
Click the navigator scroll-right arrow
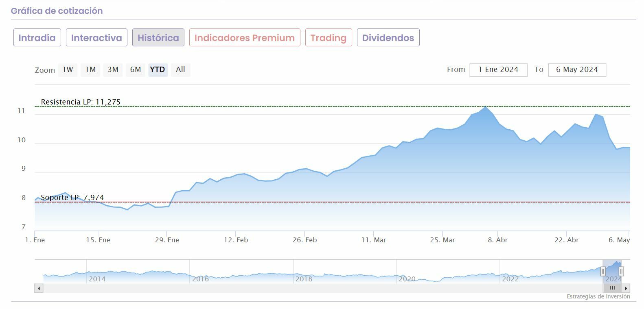626,288
